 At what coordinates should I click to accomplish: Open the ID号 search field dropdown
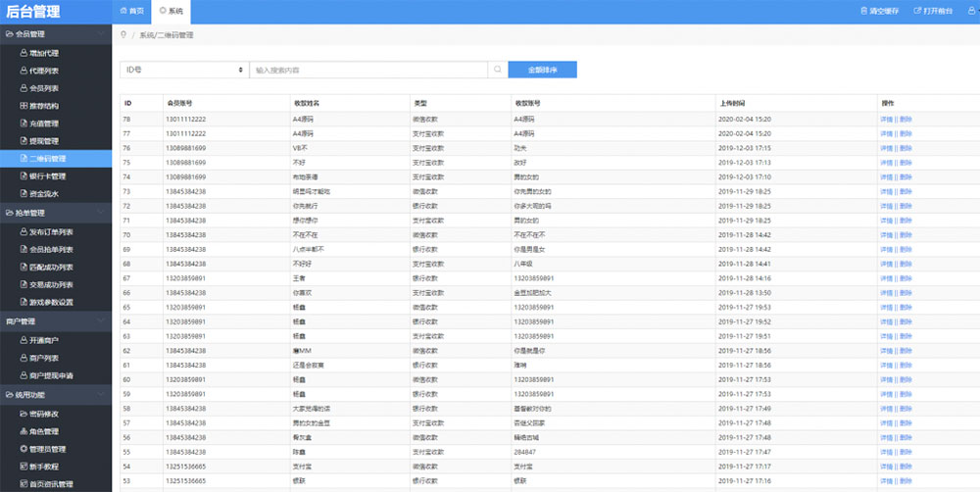point(184,70)
